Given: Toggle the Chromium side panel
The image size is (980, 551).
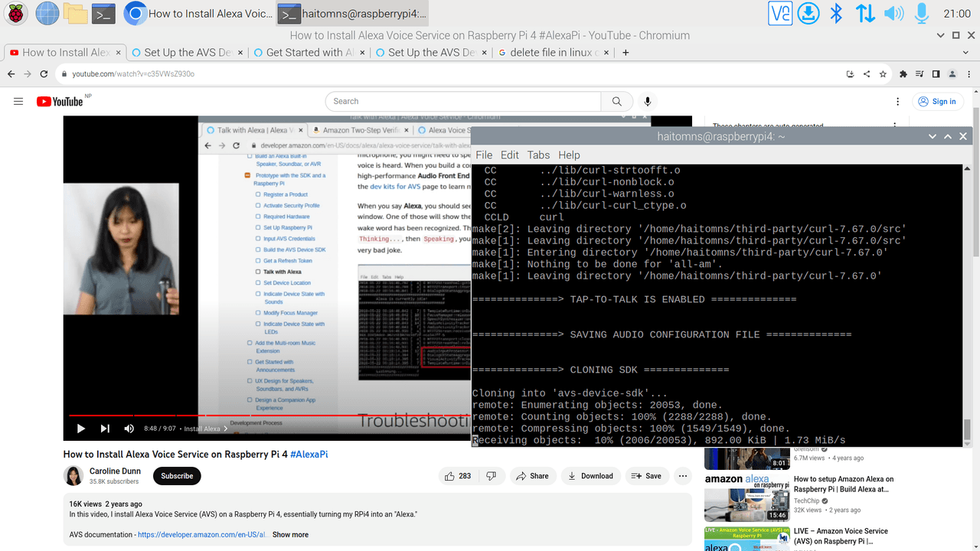Looking at the screenshot, I should pos(936,74).
